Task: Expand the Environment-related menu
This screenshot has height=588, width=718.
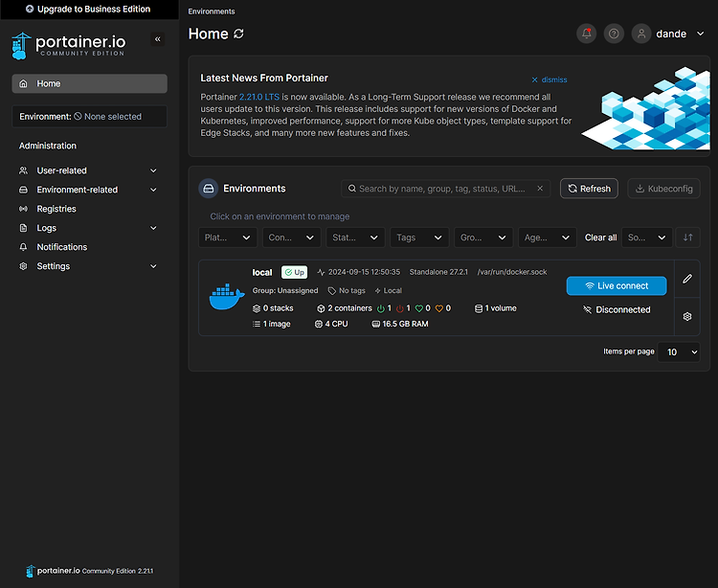Action: [x=89, y=190]
